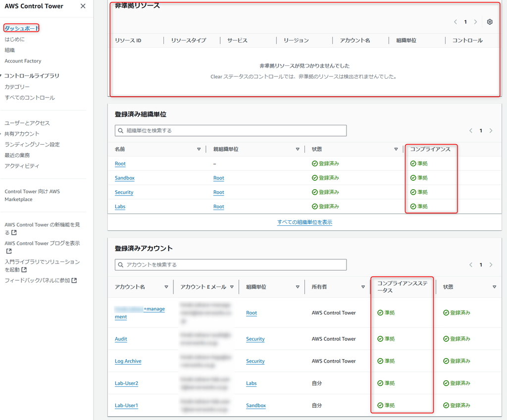Go to next page in 登録済み組織単位
Viewport: 507px width, 420px height.
point(491,130)
